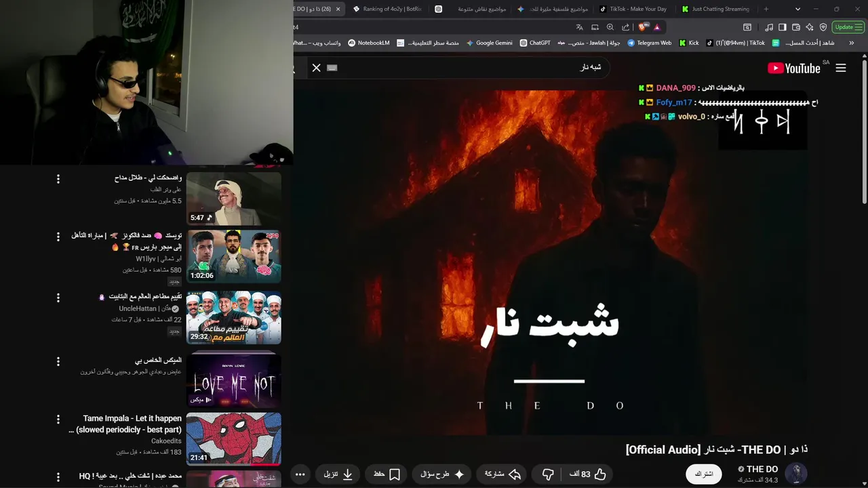Open the THE DO channel avatar

(796, 473)
